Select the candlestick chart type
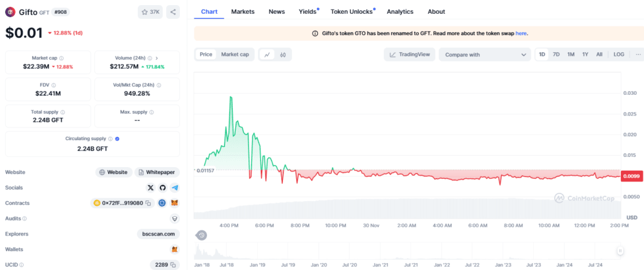The width and height of the screenshot is (644, 270). tap(282, 54)
